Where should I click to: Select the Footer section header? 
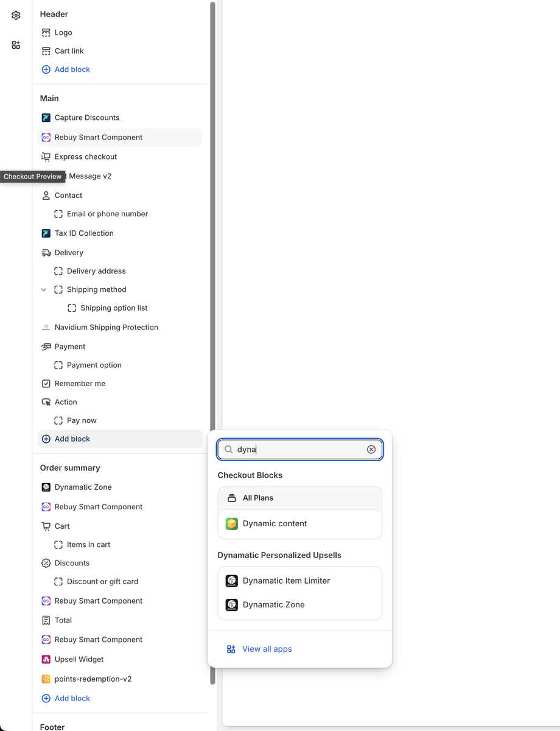point(52,727)
